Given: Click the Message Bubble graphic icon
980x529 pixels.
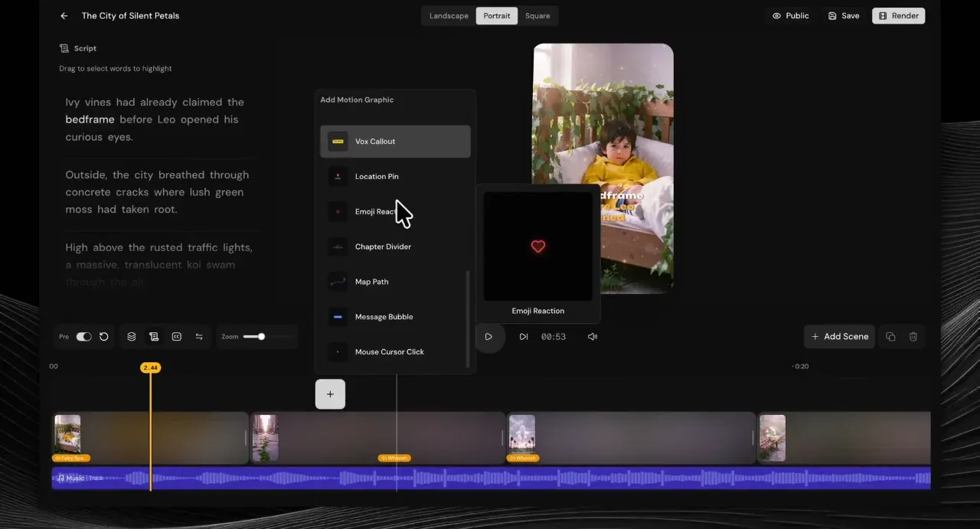Looking at the screenshot, I should coord(338,317).
